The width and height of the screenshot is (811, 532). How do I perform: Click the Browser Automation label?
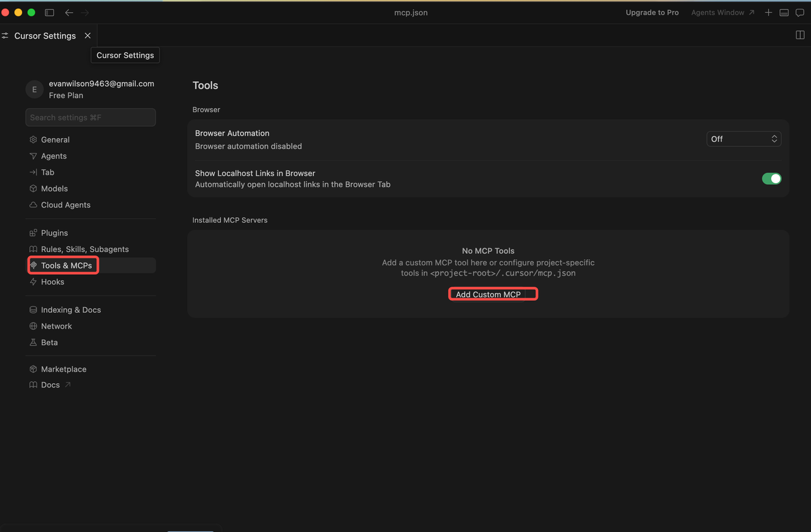[x=232, y=134]
